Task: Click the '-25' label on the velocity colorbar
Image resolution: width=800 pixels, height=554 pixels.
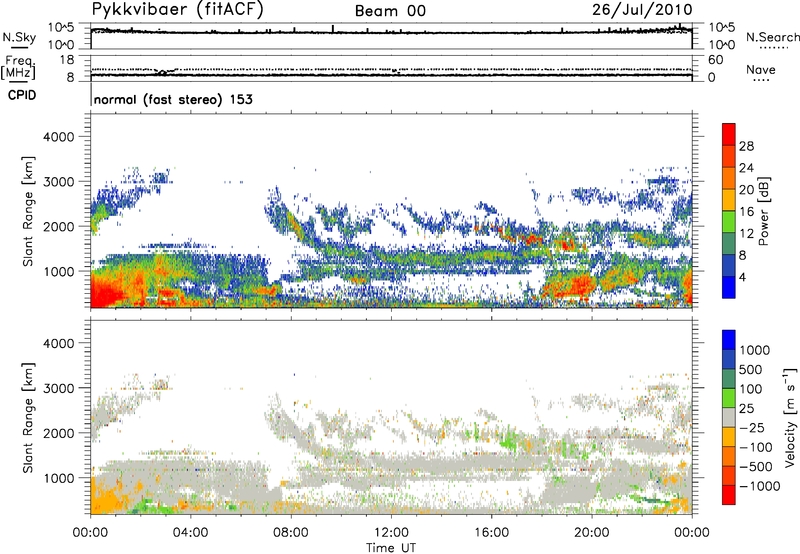Action: tap(752, 428)
